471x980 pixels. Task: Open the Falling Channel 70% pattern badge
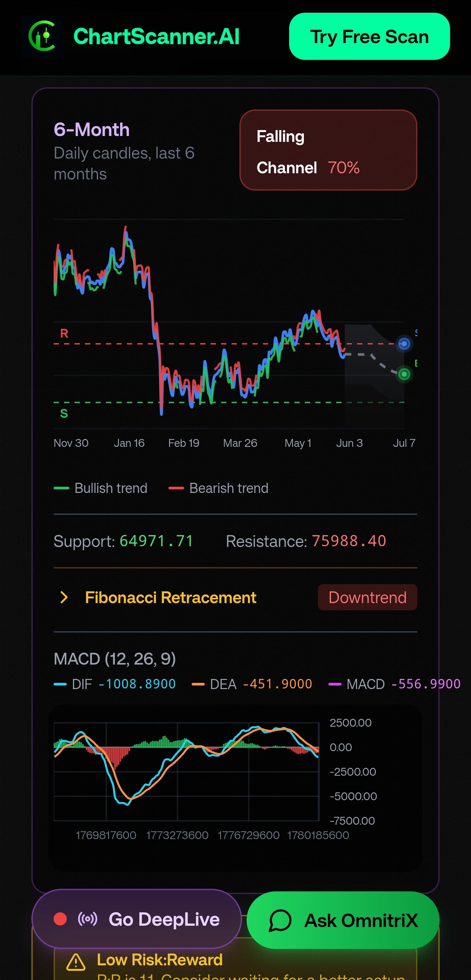click(x=328, y=150)
